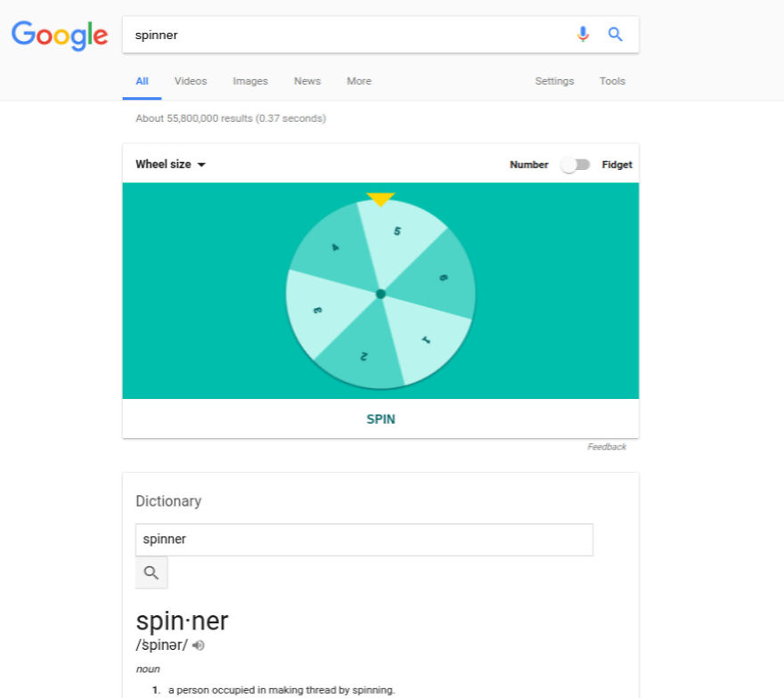Click the Google logo

point(59,36)
